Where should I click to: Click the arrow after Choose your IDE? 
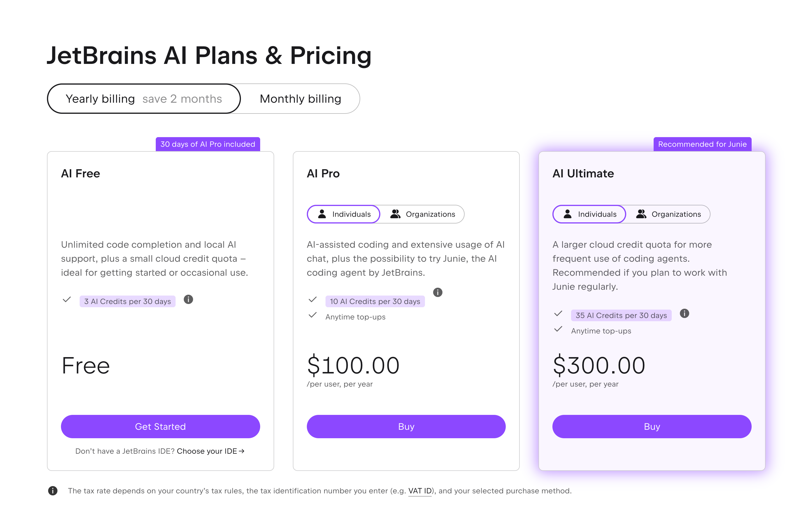point(242,451)
